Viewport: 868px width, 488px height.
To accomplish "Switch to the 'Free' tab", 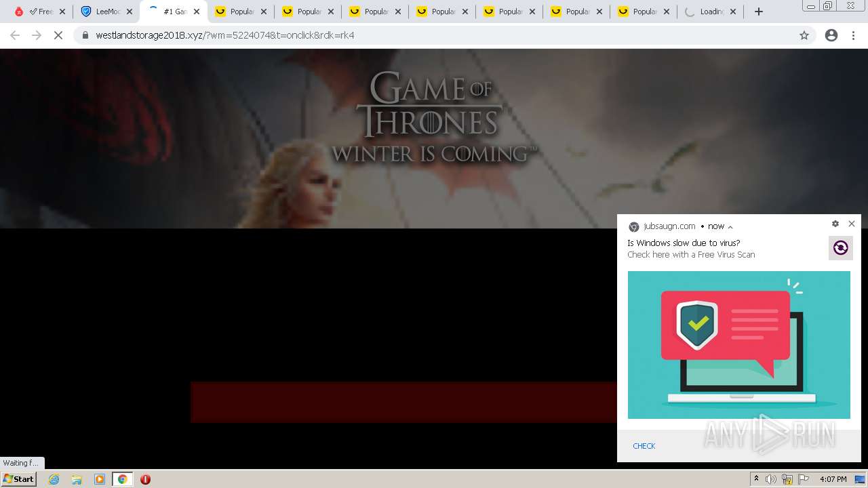I will pyautogui.click(x=40, y=12).
